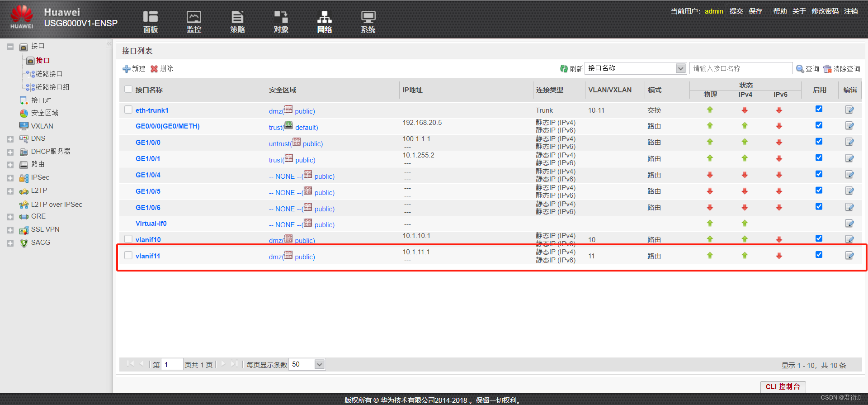This screenshot has height=405, width=868.
Task: Expand the DNS tree node
Action: 10,139
